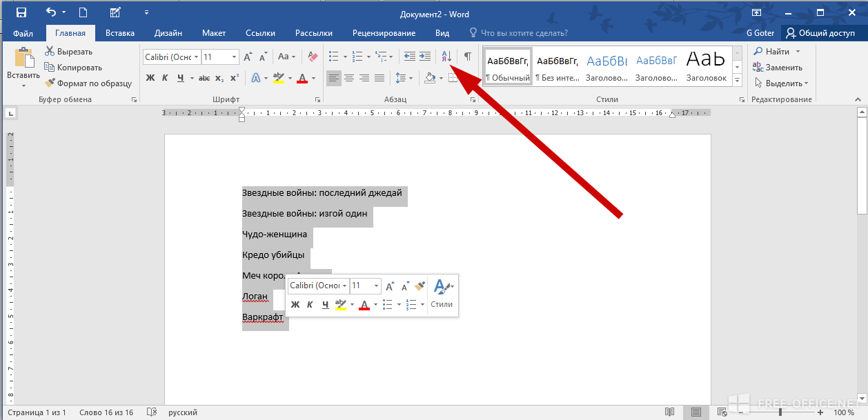868x420 pixels.
Task: Apply the Заголовок title style
Action: coord(706,67)
